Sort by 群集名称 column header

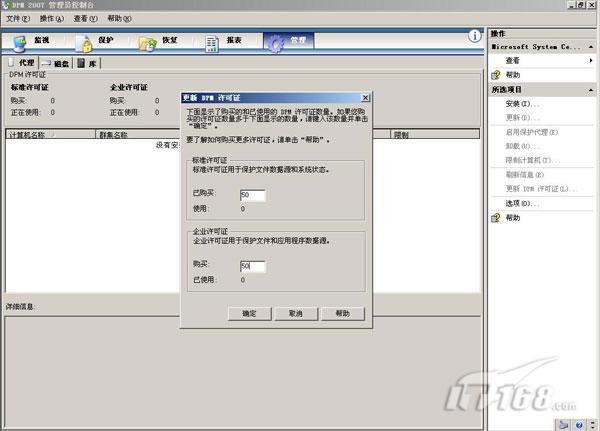[138, 135]
